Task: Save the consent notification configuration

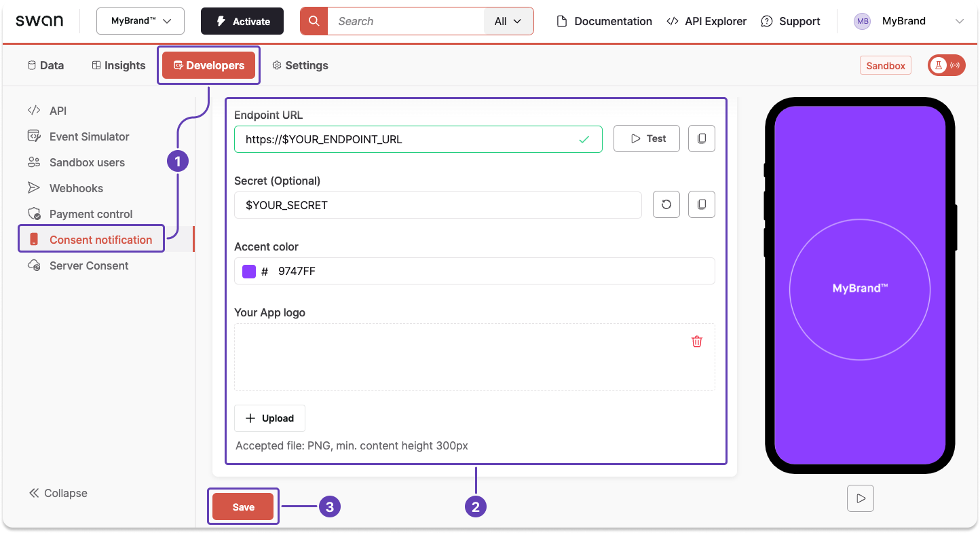Action: click(x=243, y=506)
